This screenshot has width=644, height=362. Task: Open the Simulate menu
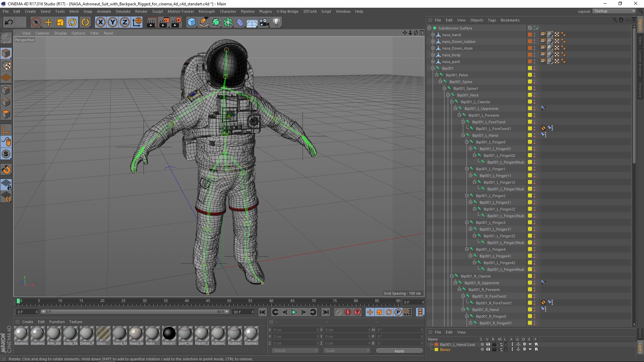point(123,11)
